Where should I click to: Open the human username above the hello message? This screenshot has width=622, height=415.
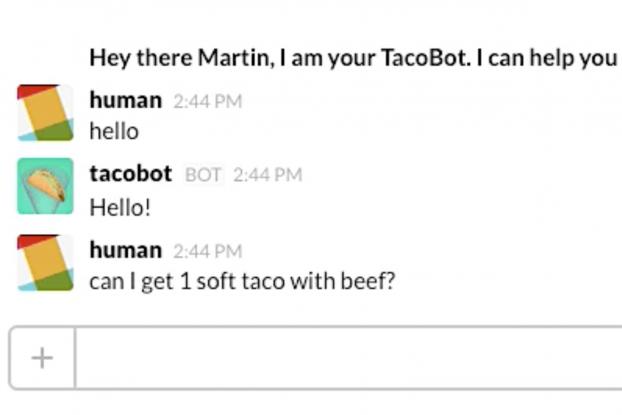126,100
